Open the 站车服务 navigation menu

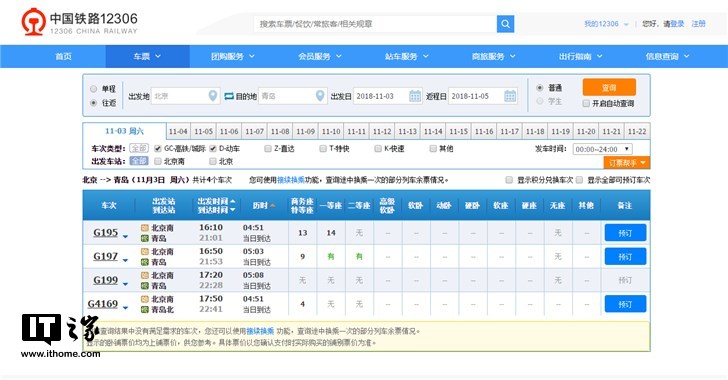point(407,56)
